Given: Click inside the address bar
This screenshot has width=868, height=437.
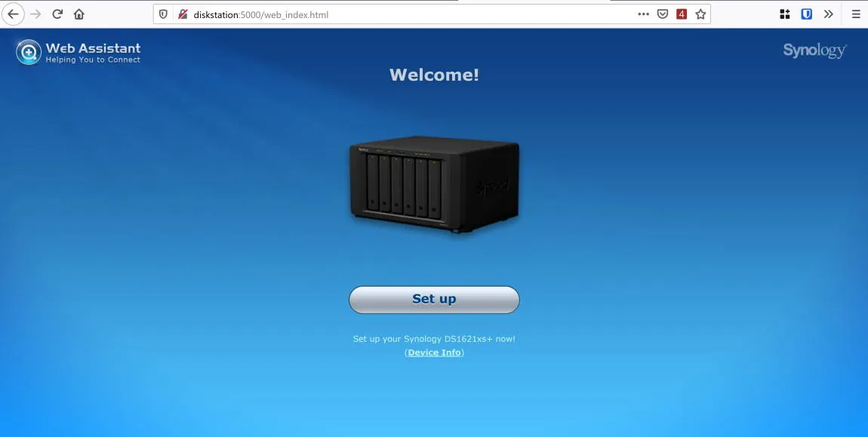Looking at the screenshot, I should coord(340,14).
